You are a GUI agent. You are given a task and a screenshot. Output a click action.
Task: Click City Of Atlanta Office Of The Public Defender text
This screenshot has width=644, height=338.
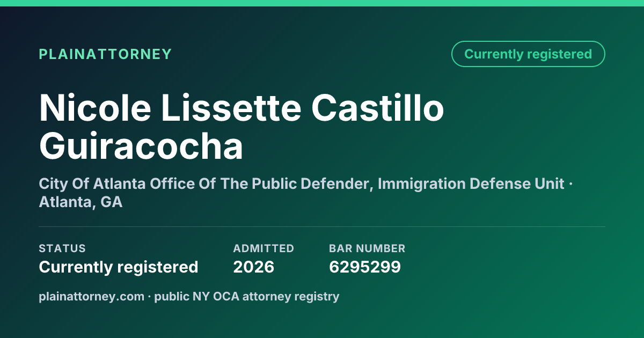(204, 184)
